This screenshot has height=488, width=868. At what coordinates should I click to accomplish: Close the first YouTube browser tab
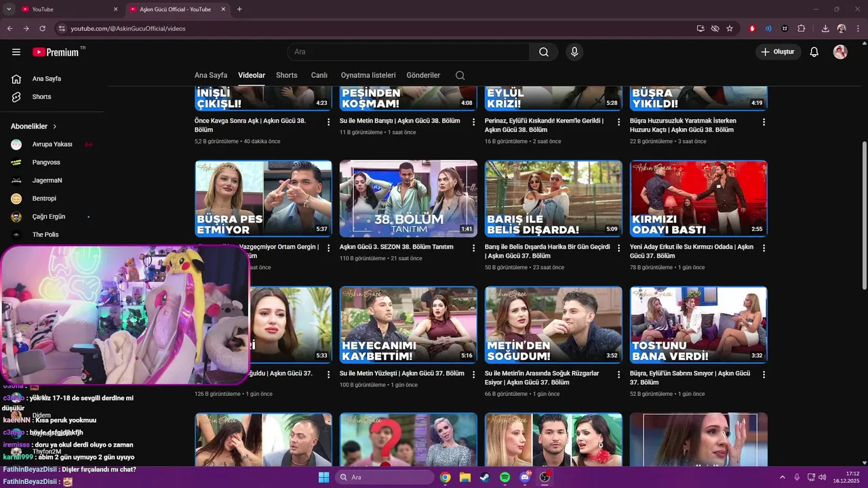[115, 9]
